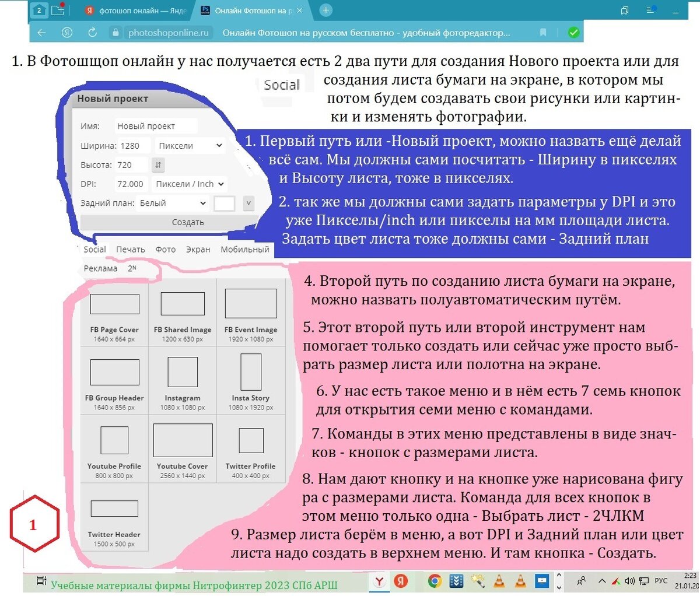Open the tab counter showing 2
The image size is (700, 596).
[x=39, y=10]
